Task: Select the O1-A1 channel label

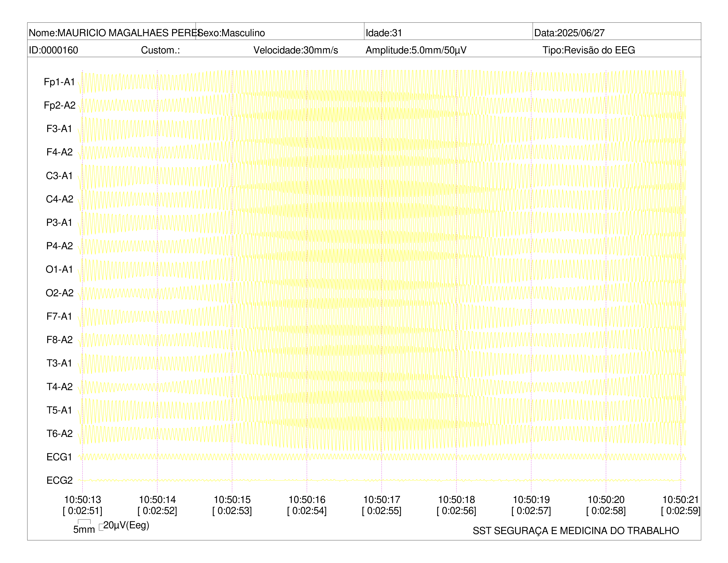Action: tap(59, 269)
